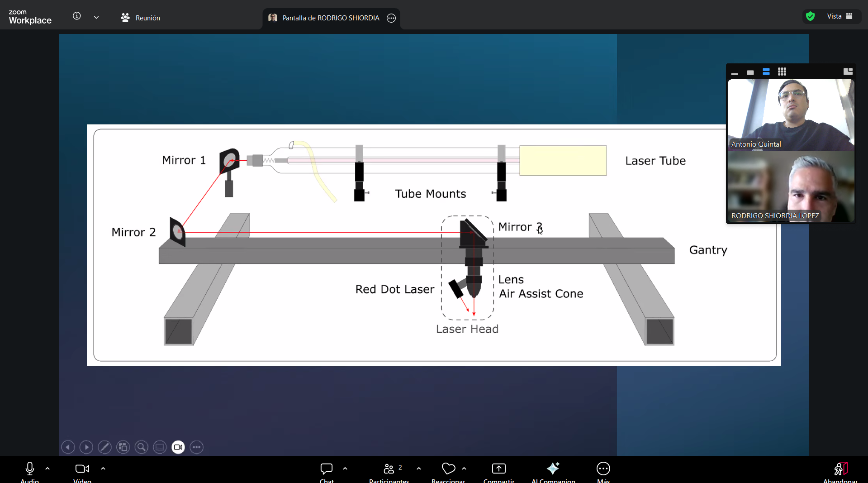This screenshot has width=868, height=483.
Task: Open more slideshow options
Action: point(197,447)
